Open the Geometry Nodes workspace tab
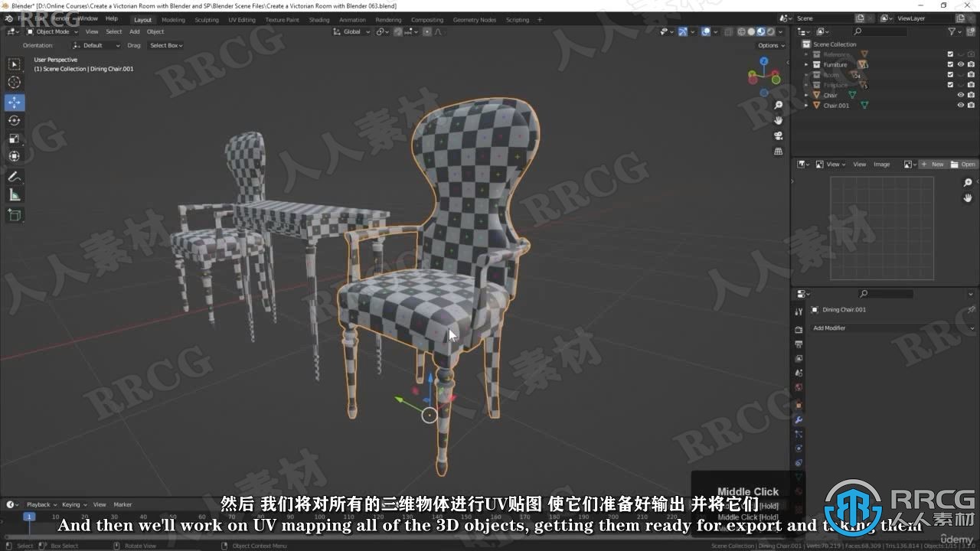The image size is (980, 551). click(475, 20)
